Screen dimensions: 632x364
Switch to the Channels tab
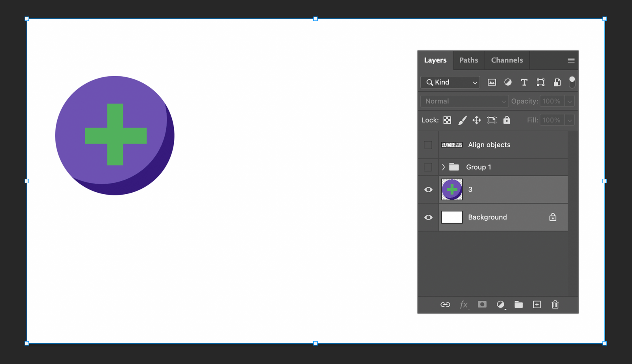[507, 60]
